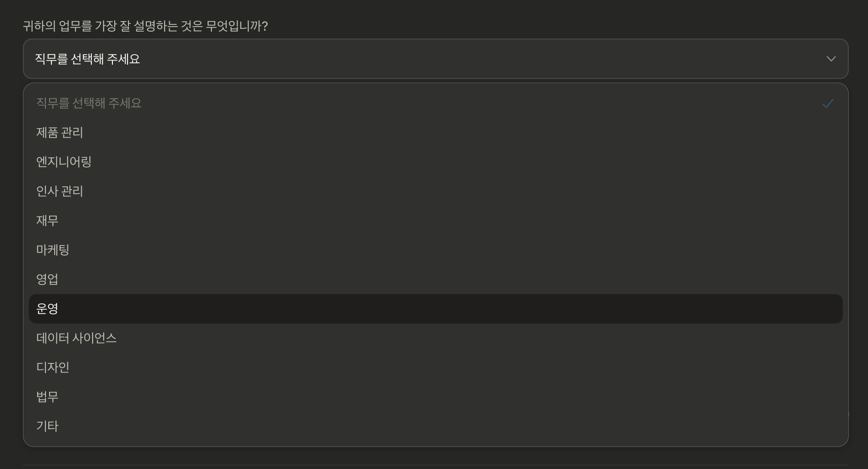
Task: Click the 직무를 선택해 주세요 text in the select field
Action: (87, 59)
